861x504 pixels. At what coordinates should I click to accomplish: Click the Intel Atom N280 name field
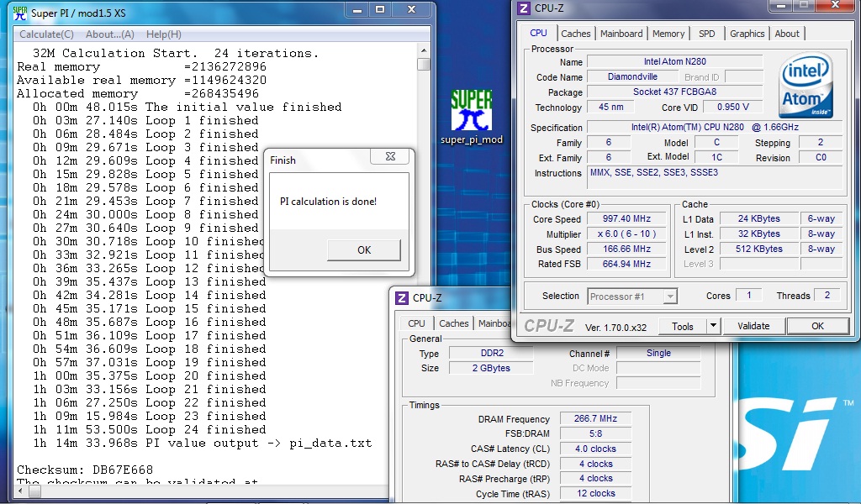[x=675, y=61]
